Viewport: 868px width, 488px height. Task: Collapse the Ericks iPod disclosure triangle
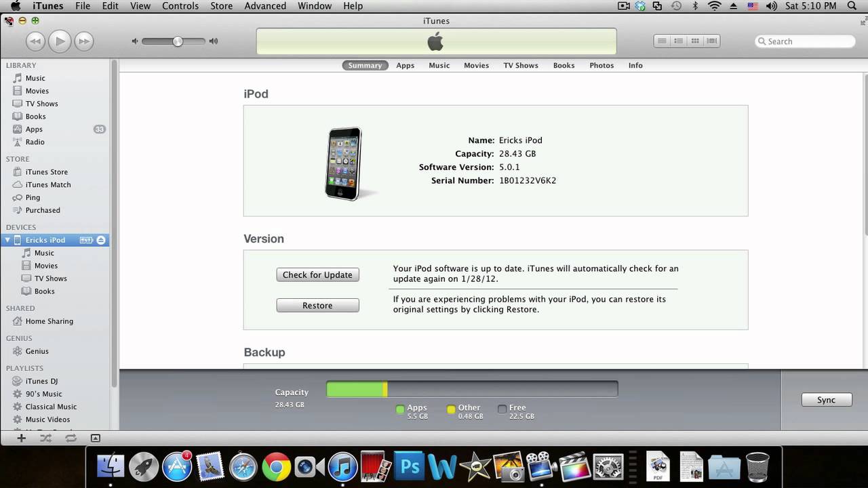pyautogui.click(x=7, y=241)
